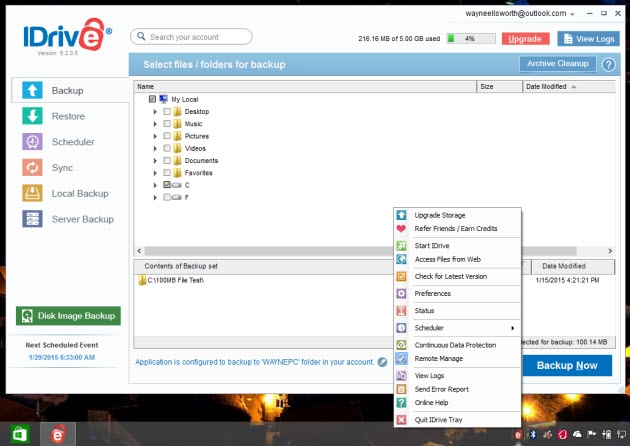
Task: Expand the F drive tree node
Action: (155, 197)
